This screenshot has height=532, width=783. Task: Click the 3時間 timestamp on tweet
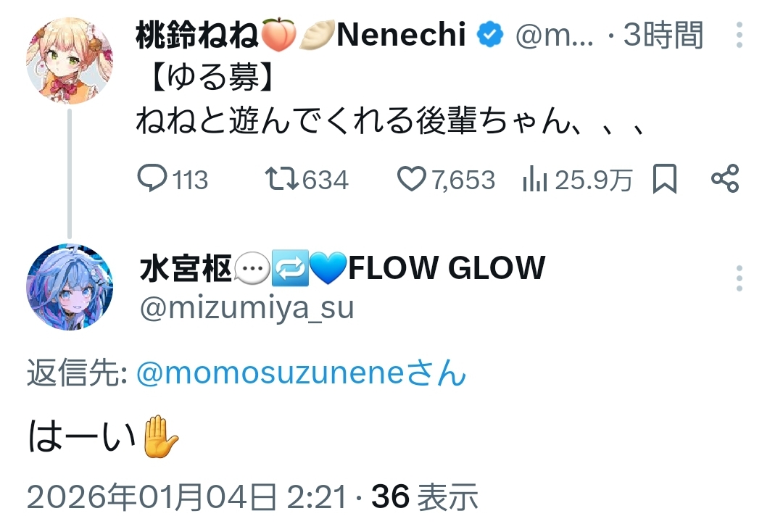click(x=663, y=35)
